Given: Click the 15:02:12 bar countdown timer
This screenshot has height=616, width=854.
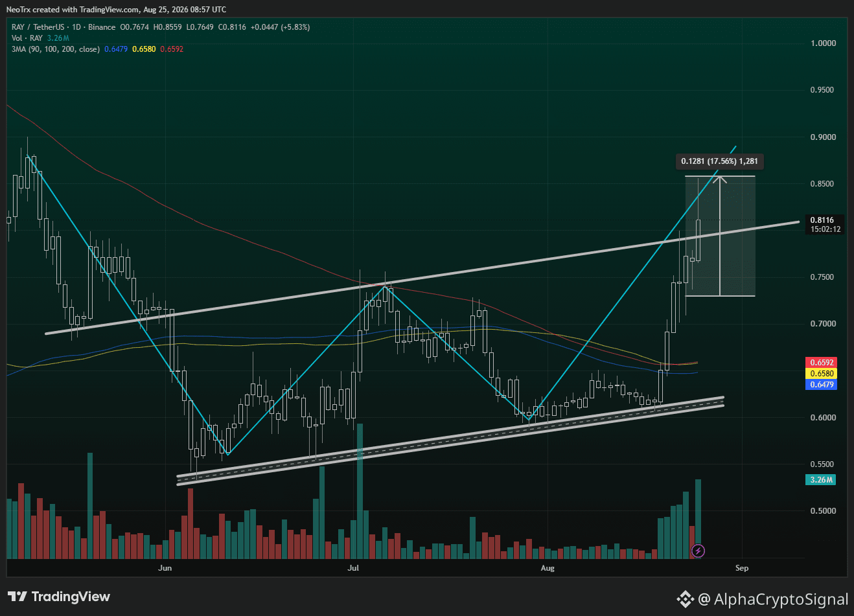Looking at the screenshot, I should [825, 229].
